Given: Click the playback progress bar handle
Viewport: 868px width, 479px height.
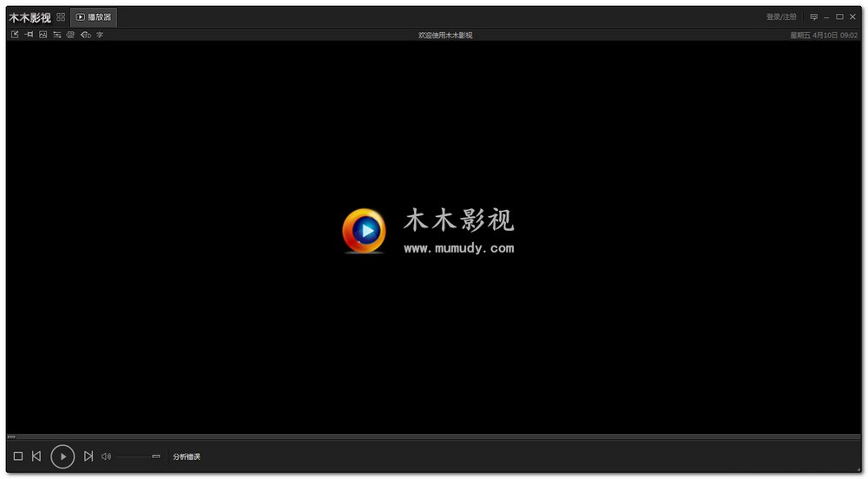Looking at the screenshot, I should click(x=11, y=436).
